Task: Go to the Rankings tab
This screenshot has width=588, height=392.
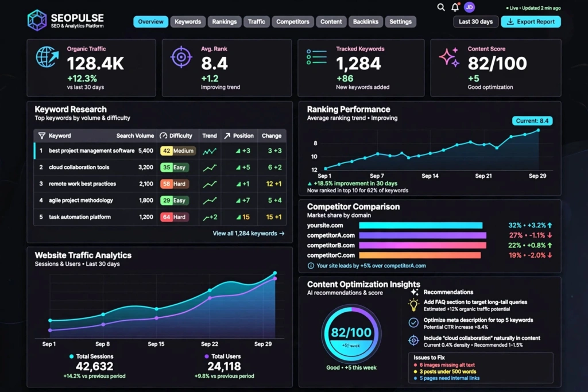Action: pos(225,22)
